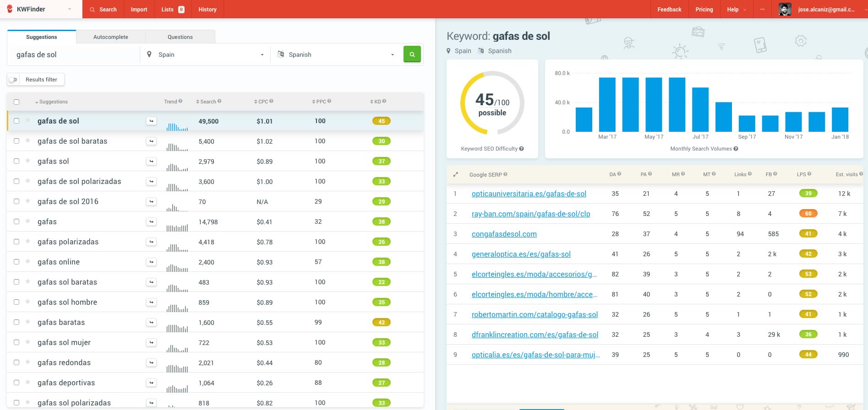Switch to the Questions tab
The image size is (868, 410).
point(180,37)
